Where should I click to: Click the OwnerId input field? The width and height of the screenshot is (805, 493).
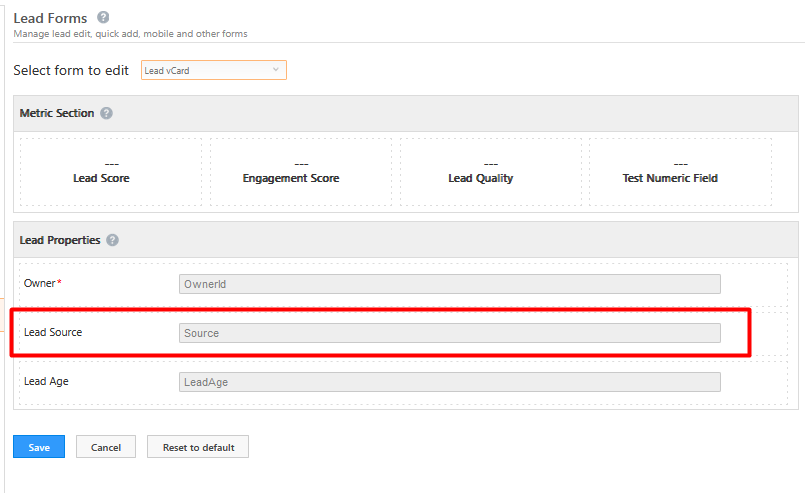449,284
